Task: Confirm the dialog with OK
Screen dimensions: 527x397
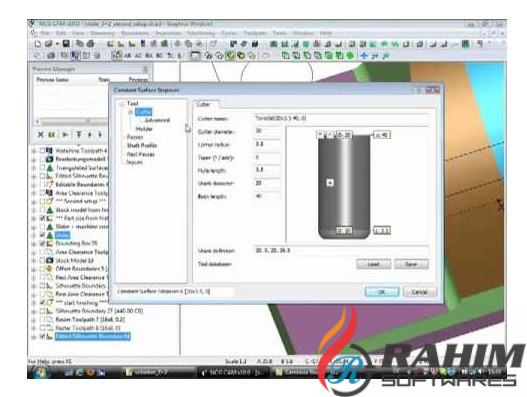Action: click(382, 292)
